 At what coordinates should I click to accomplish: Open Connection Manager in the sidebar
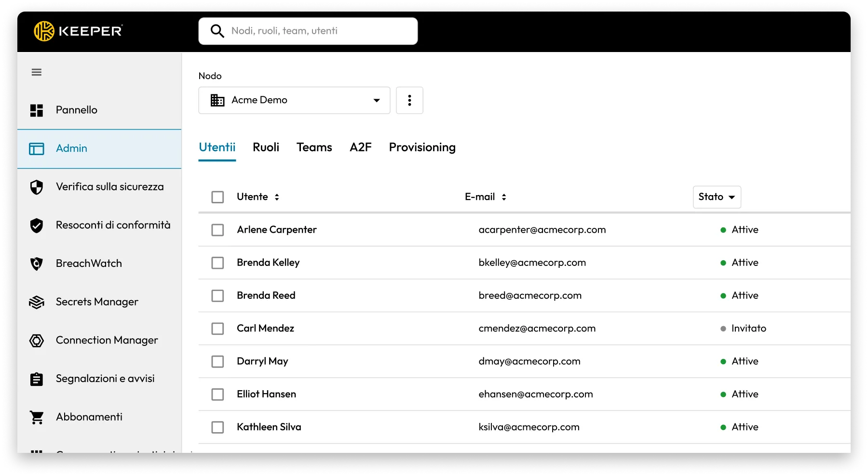(x=99, y=341)
